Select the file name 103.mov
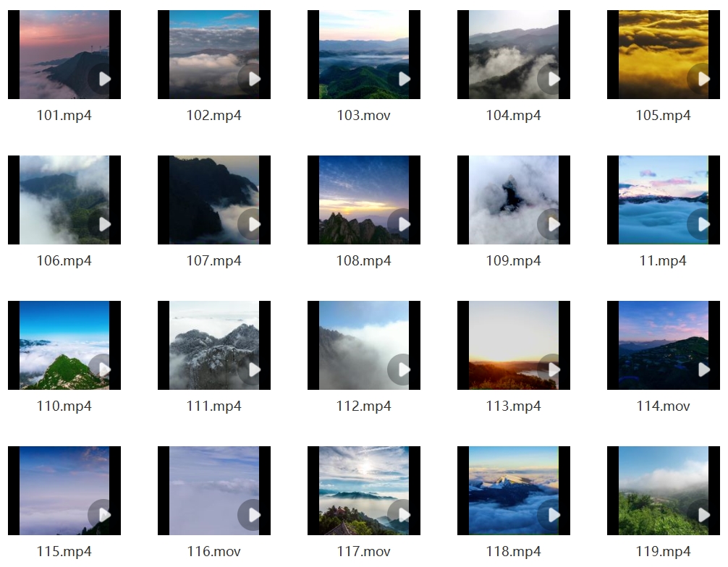This screenshot has width=728, height=567. pyautogui.click(x=363, y=115)
